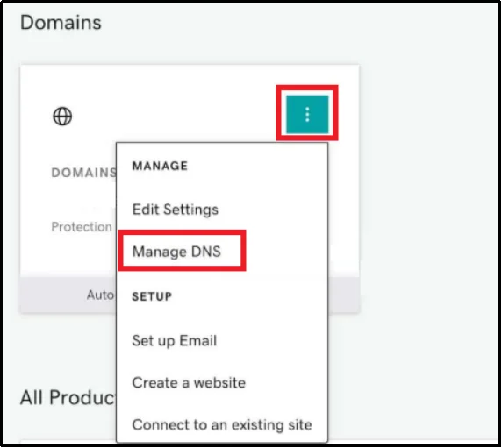Open the teal three-dot domain options button

point(307,114)
